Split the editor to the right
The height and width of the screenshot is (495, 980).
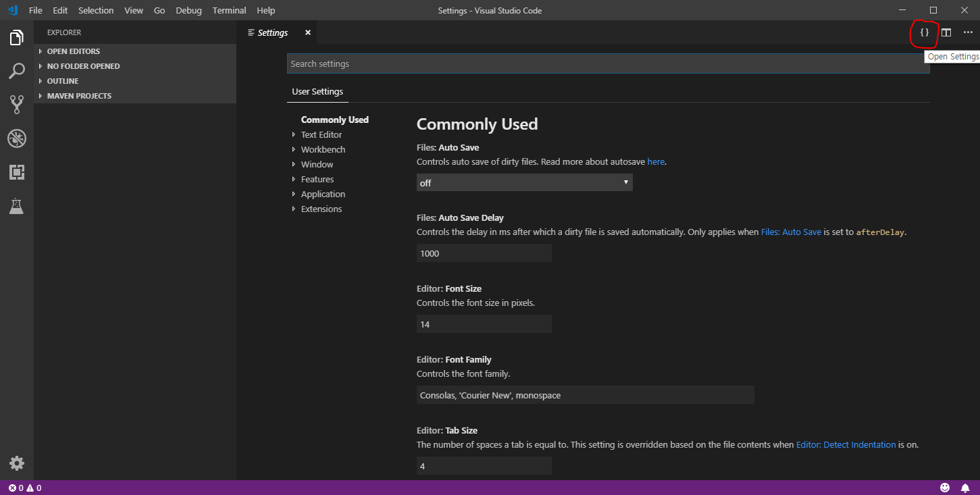click(946, 32)
